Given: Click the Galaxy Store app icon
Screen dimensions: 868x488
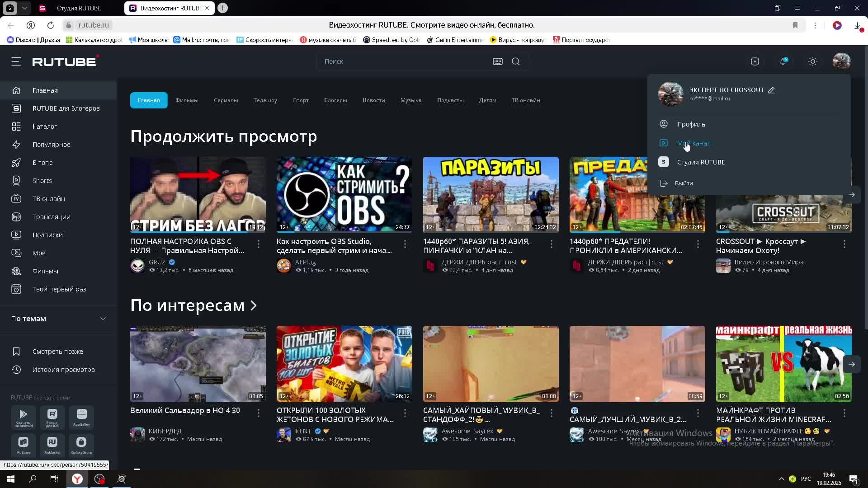Looking at the screenshot, I should [81, 445].
